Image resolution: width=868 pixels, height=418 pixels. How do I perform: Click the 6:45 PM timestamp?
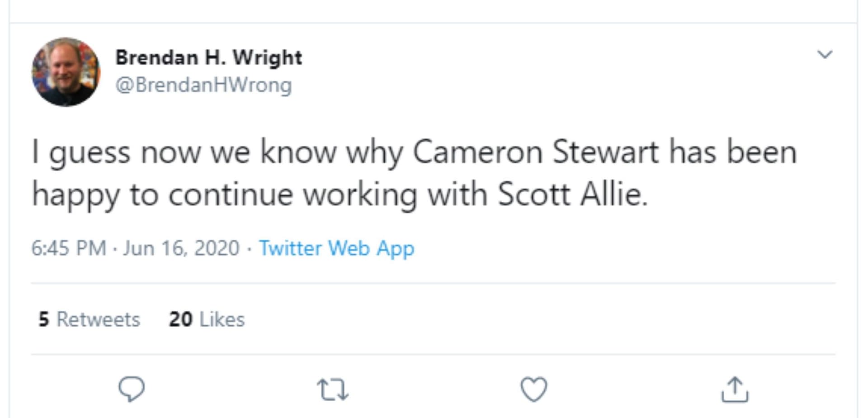(x=68, y=248)
